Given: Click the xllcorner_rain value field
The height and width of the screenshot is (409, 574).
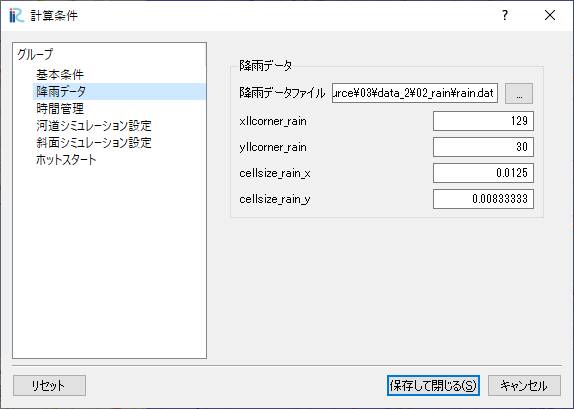Looking at the screenshot, I should (x=483, y=121).
